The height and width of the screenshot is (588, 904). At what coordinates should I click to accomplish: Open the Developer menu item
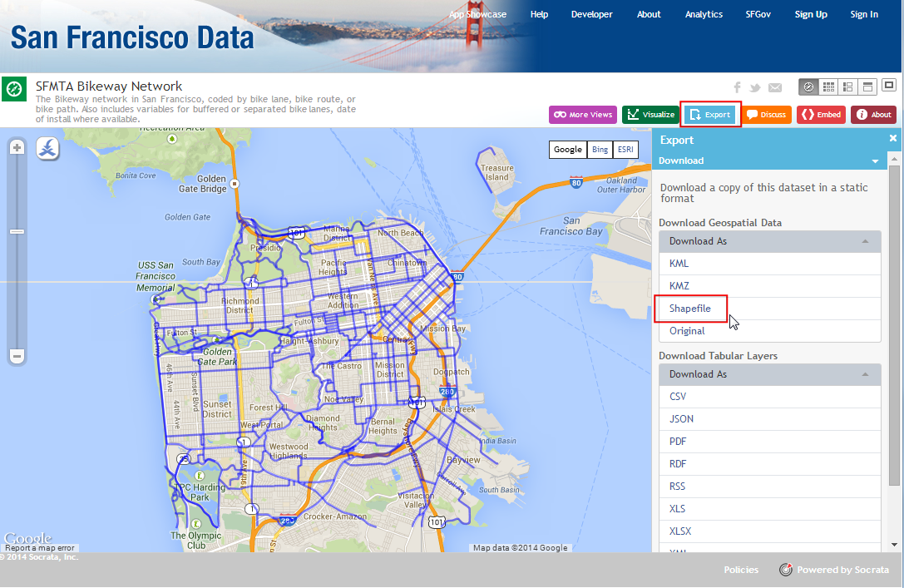tap(591, 14)
